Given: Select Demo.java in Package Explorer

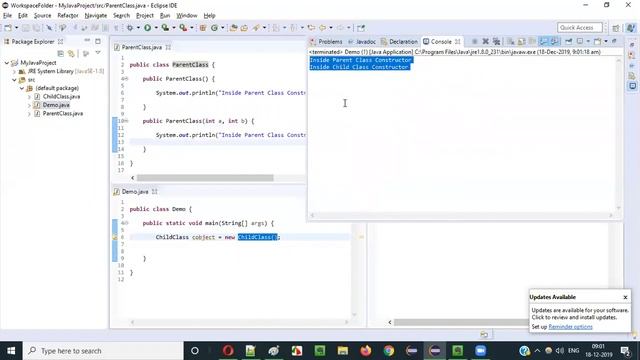Looking at the screenshot, I should [x=56, y=105].
